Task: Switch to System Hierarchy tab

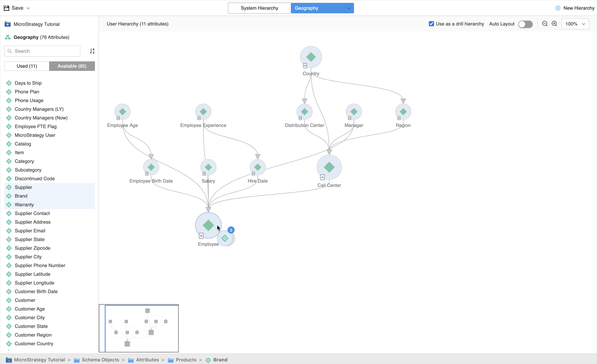Action: pyautogui.click(x=259, y=8)
